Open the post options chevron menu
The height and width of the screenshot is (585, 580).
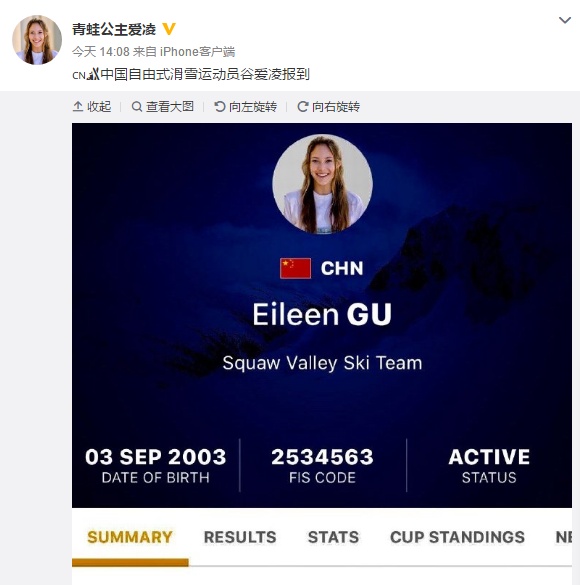565,20
